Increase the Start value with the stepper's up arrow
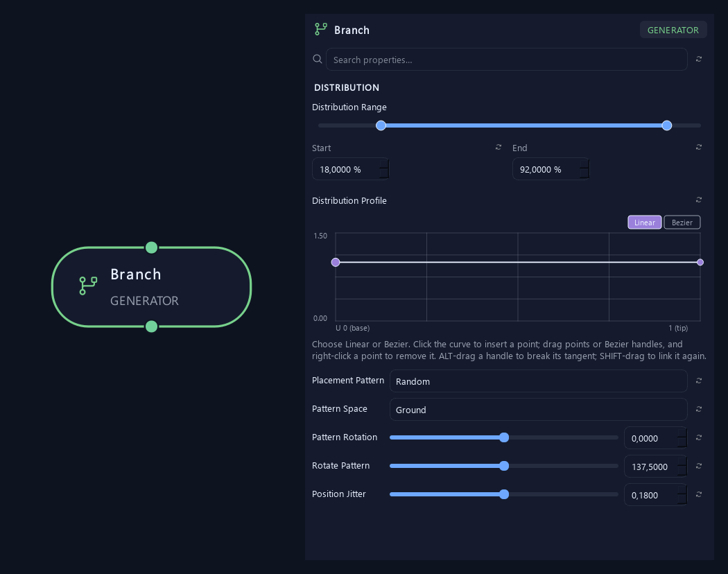The image size is (728, 574). [x=383, y=164]
